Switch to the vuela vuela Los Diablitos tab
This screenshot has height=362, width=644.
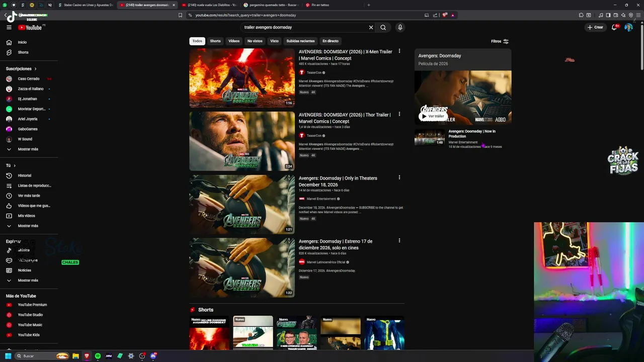point(209,5)
